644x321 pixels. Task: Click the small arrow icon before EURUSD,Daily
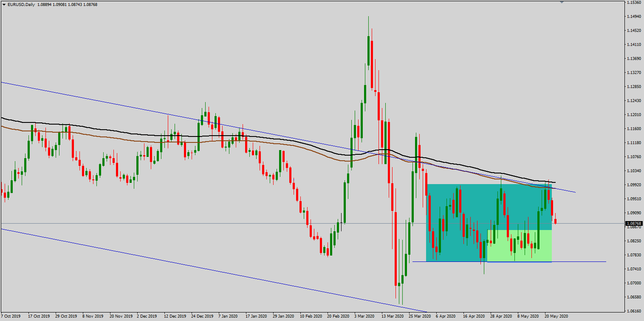tap(3, 4)
